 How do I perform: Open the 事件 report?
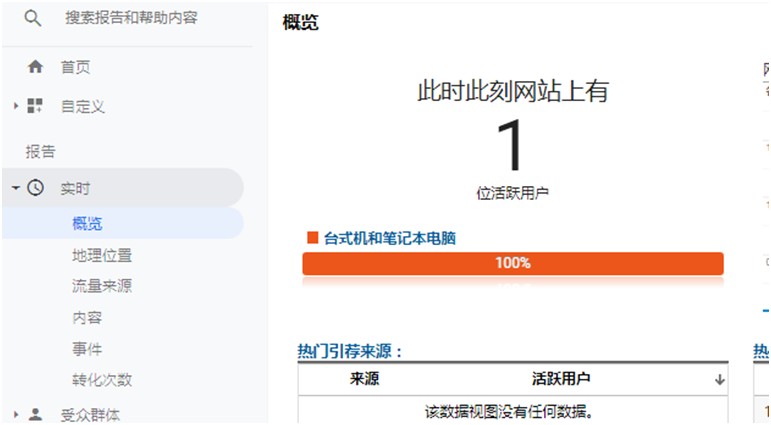(x=87, y=348)
